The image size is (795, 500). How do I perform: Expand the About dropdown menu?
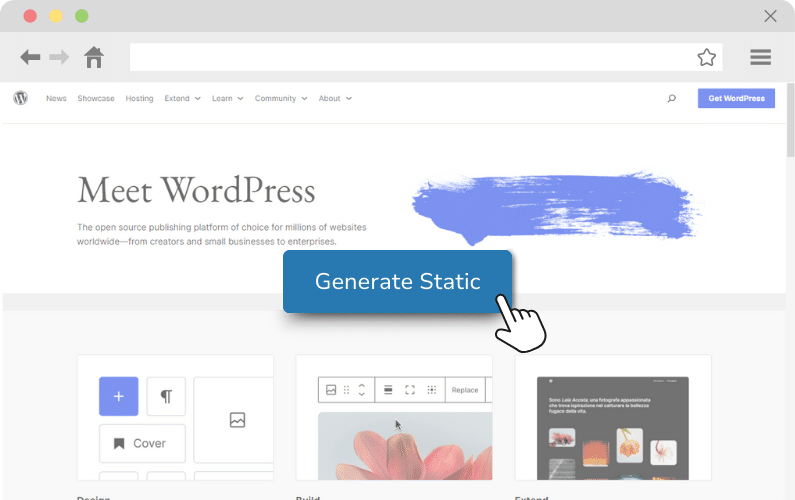[335, 98]
